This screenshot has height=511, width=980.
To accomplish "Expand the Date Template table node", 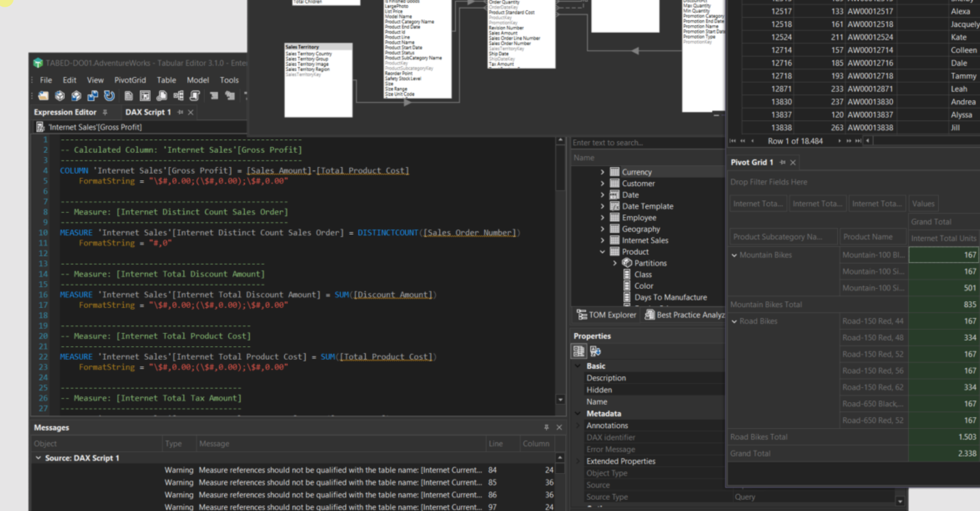I will (x=602, y=206).
